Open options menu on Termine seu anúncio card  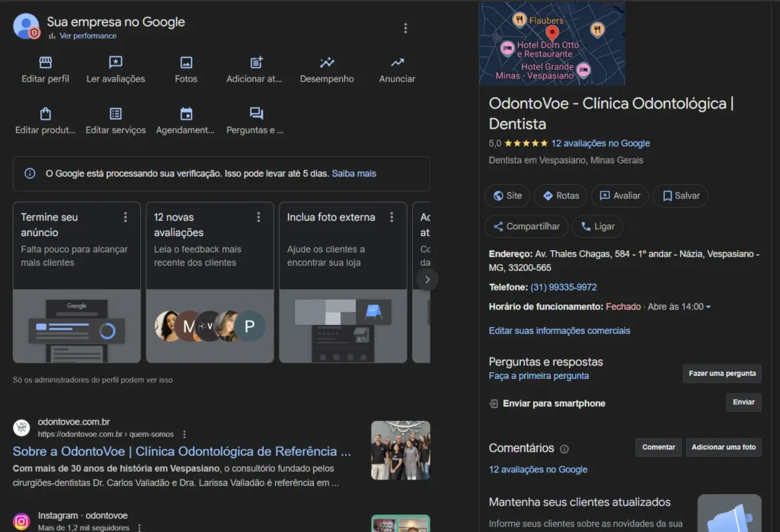tap(126, 217)
